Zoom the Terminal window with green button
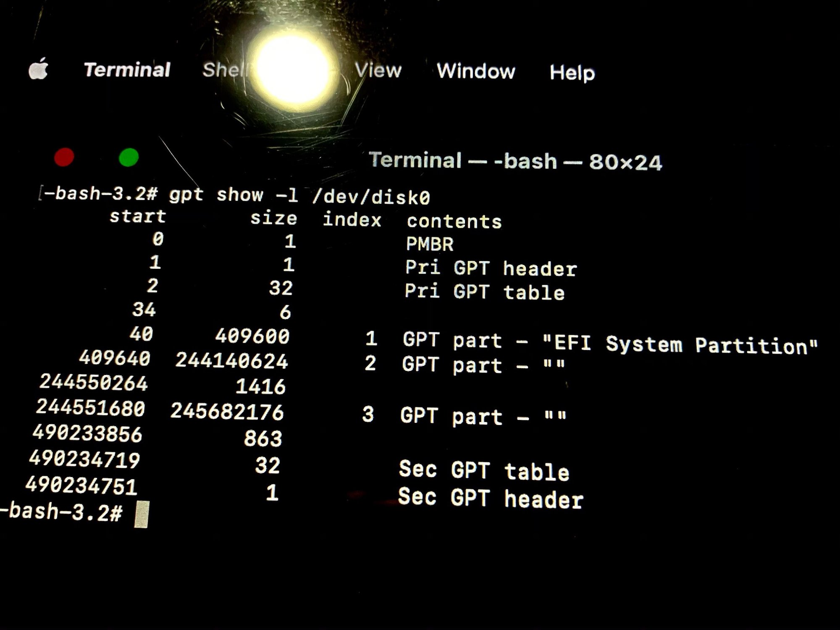 [x=129, y=157]
